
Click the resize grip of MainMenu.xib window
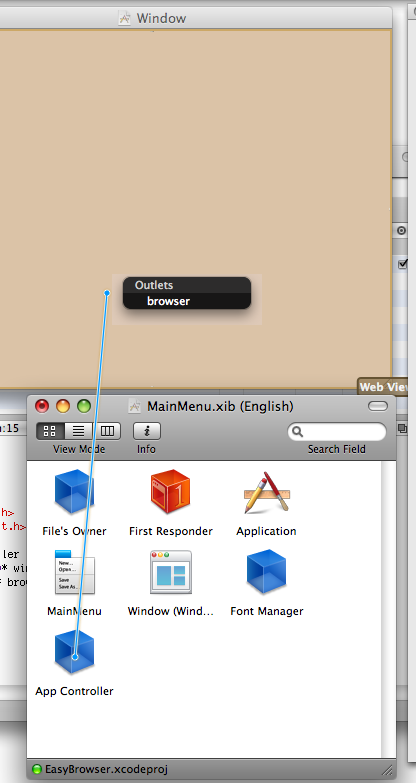click(x=387, y=769)
